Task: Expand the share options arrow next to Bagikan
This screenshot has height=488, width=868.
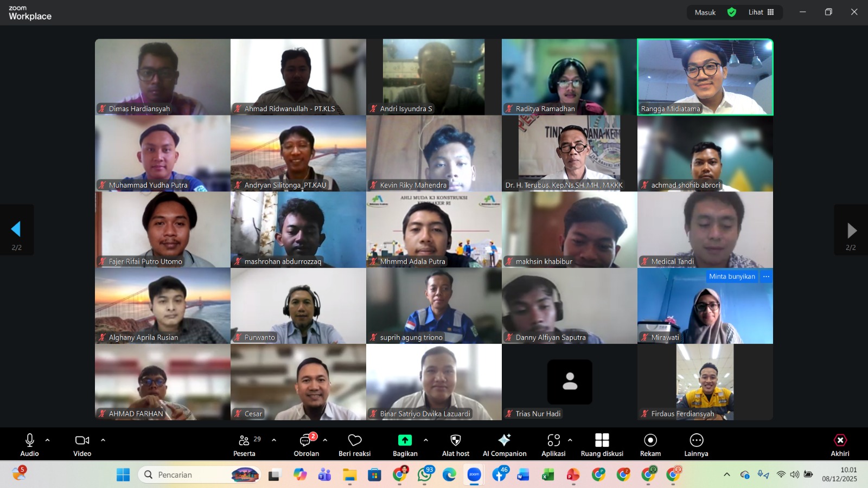Action: 425,440
